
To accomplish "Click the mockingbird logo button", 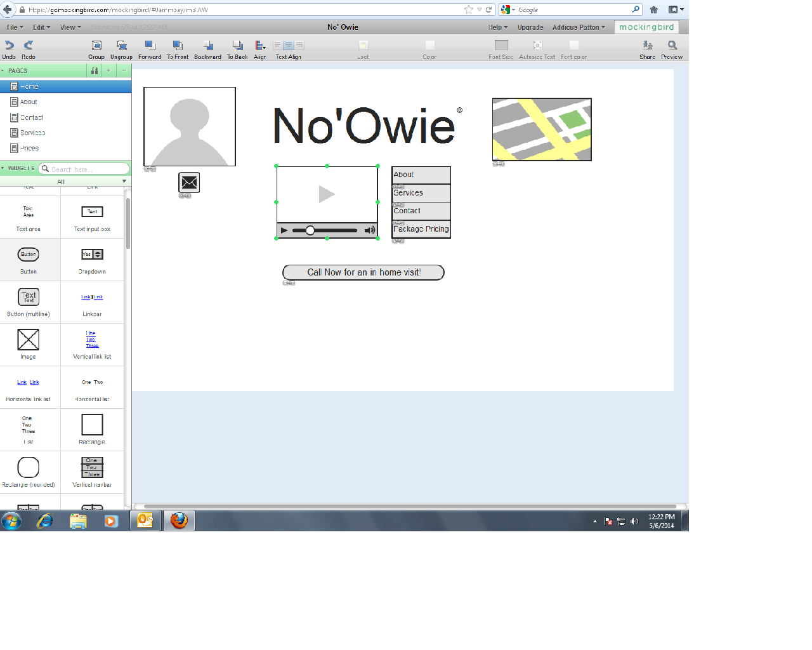I will click(x=646, y=27).
